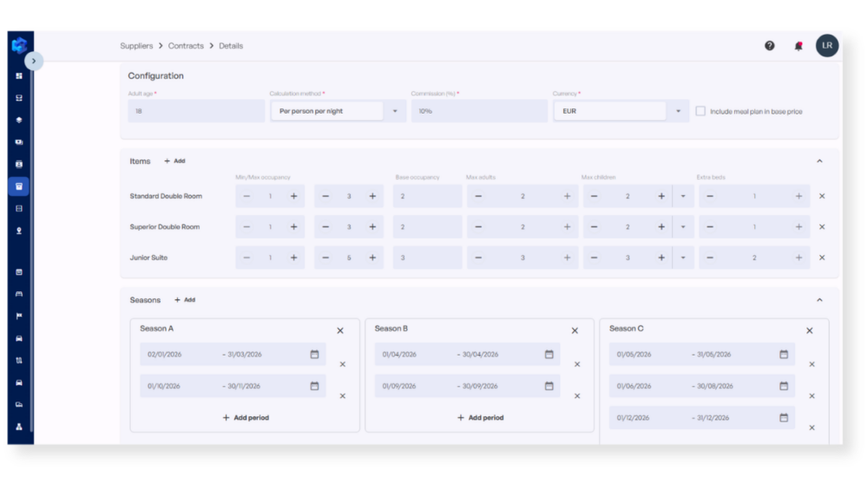This screenshot has width=868, height=477.
Task: Remove the Junior Suite item
Action: pyautogui.click(x=822, y=258)
